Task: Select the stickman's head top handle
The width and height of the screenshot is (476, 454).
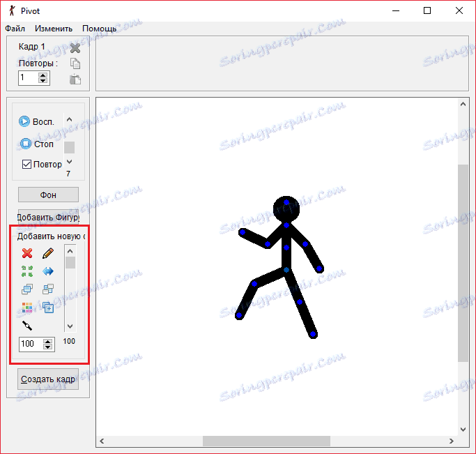Action: coord(286,202)
